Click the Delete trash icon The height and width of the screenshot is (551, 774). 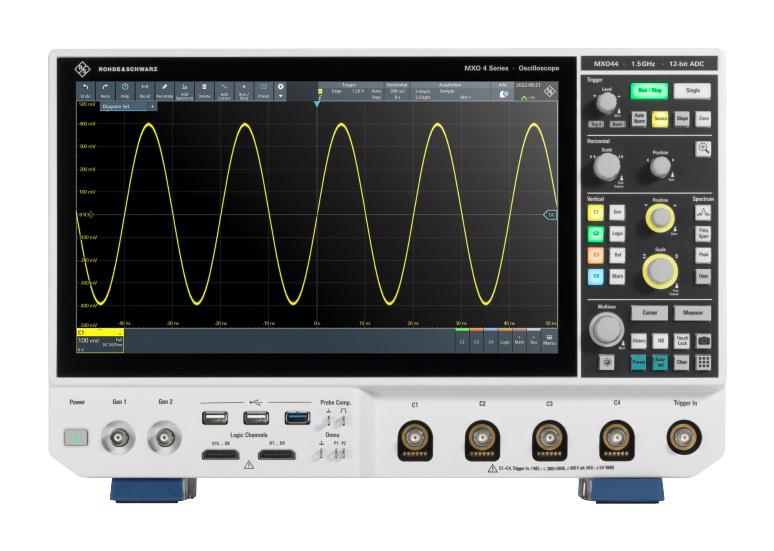(204, 90)
